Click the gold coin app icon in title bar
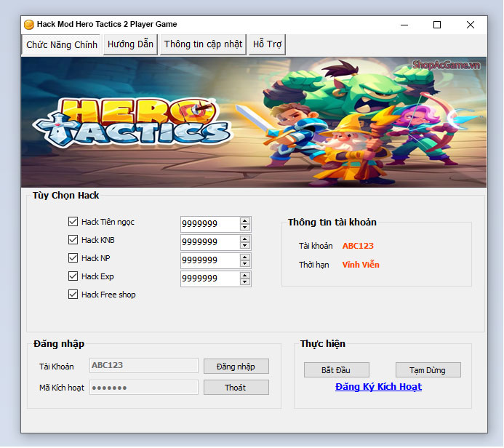Image resolution: width=504 pixels, height=448 pixels. (x=29, y=25)
